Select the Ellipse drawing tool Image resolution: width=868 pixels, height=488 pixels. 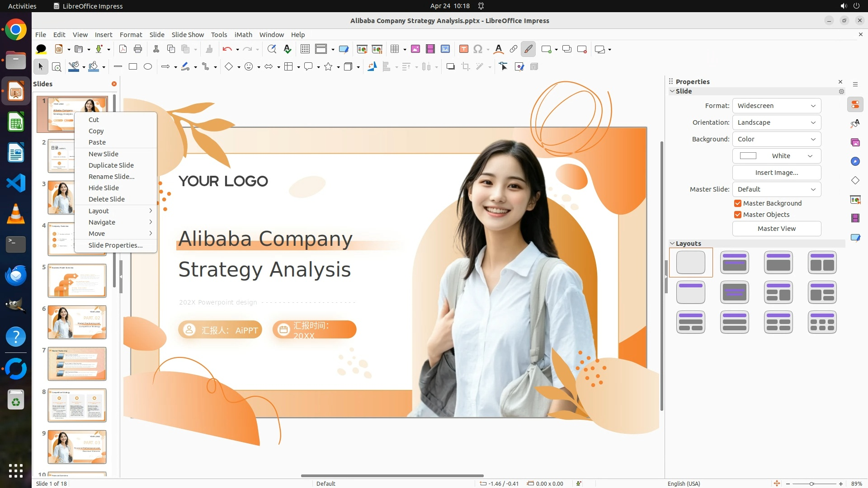pos(148,67)
